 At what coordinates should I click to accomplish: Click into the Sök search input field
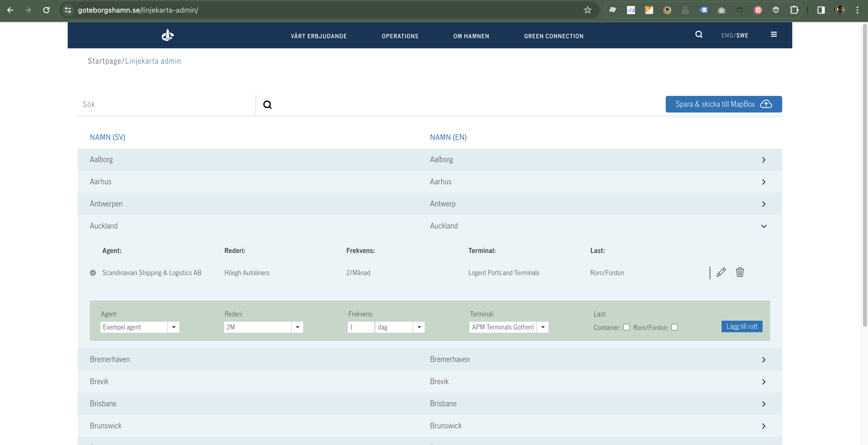pos(167,105)
